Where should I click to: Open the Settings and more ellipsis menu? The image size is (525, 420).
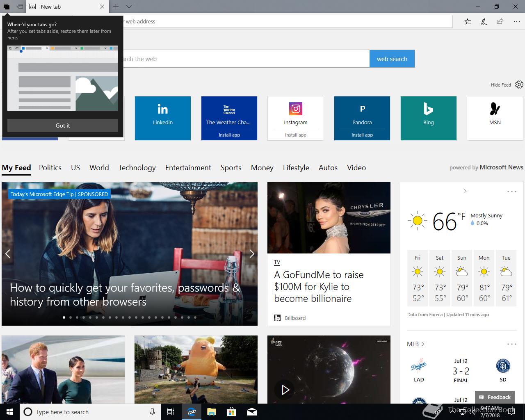tap(516, 21)
